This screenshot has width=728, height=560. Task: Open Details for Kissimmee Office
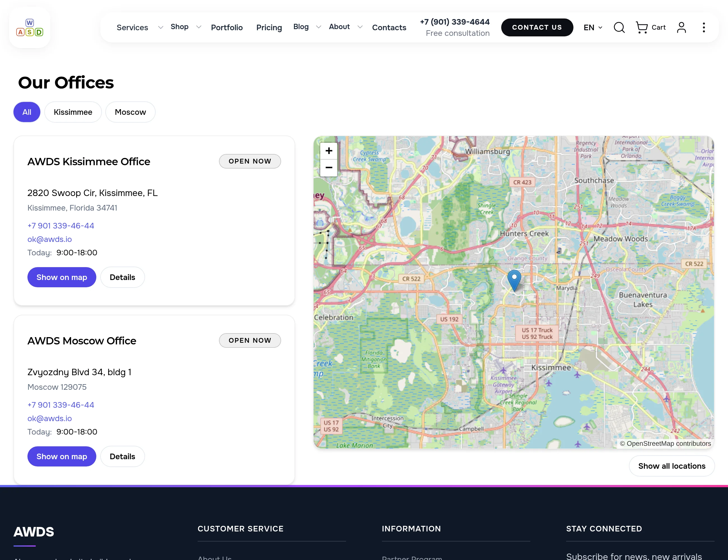tap(122, 277)
